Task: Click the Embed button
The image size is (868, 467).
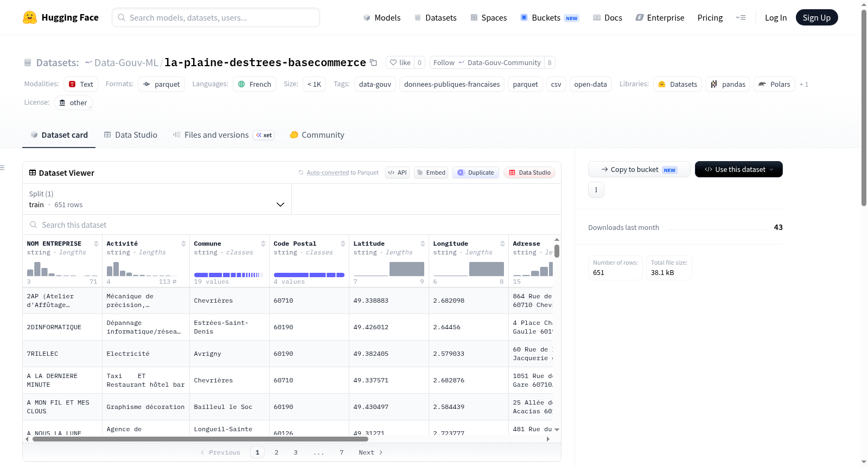Action: [x=431, y=172]
